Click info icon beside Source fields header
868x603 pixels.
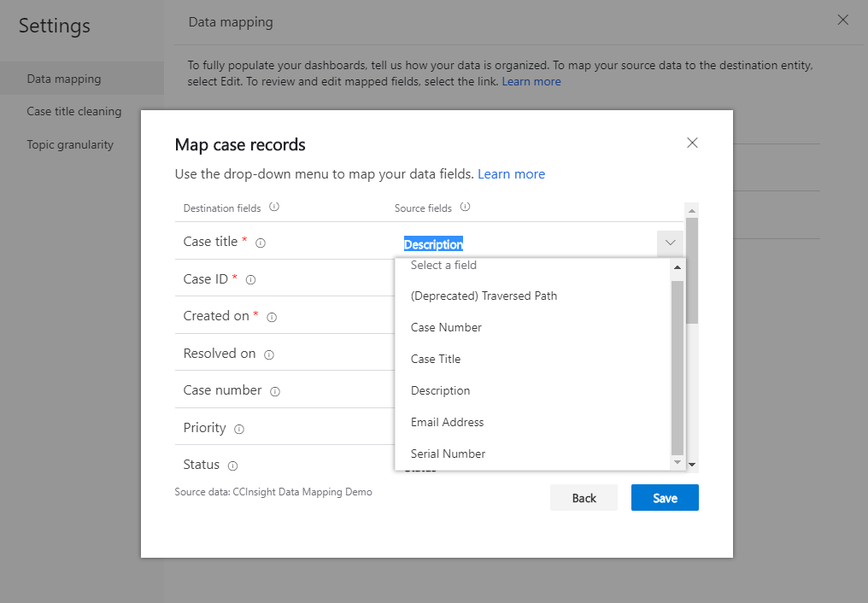pos(466,208)
